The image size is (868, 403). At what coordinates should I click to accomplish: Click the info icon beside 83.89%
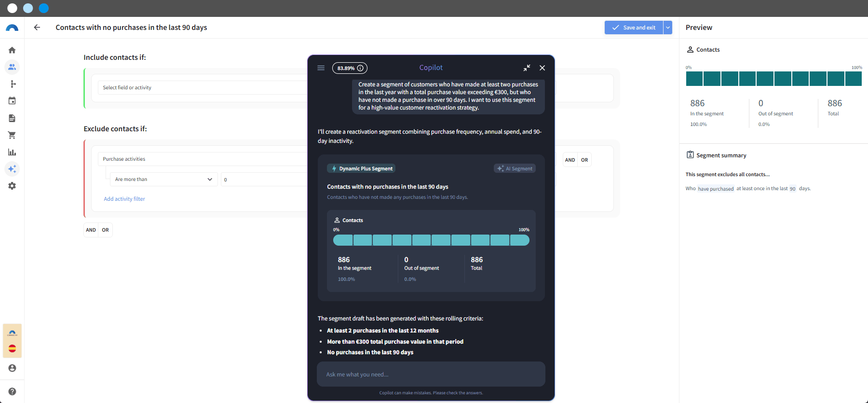pos(360,68)
